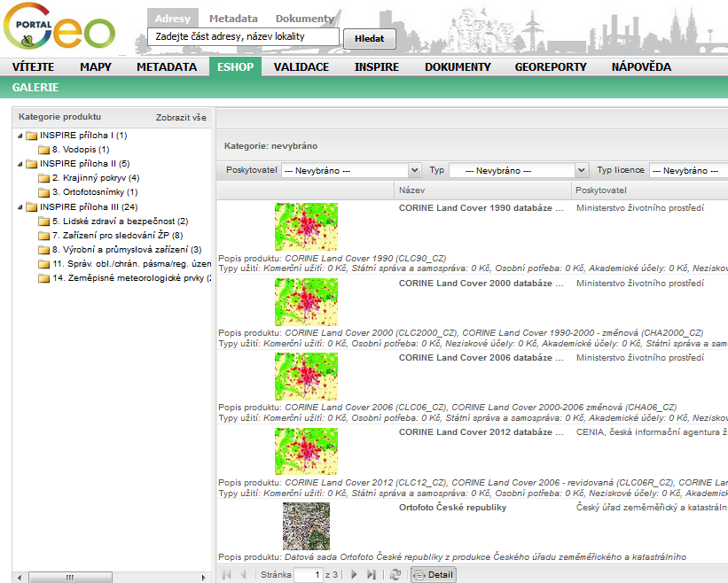Go to first page of results
This screenshot has width=728, height=583.
(x=227, y=575)
